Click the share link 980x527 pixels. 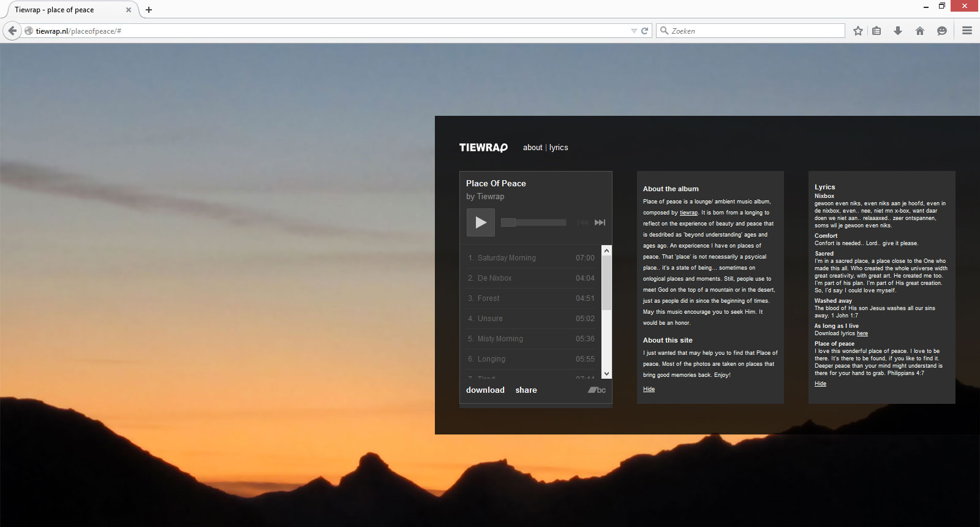(x=526, y=390)
